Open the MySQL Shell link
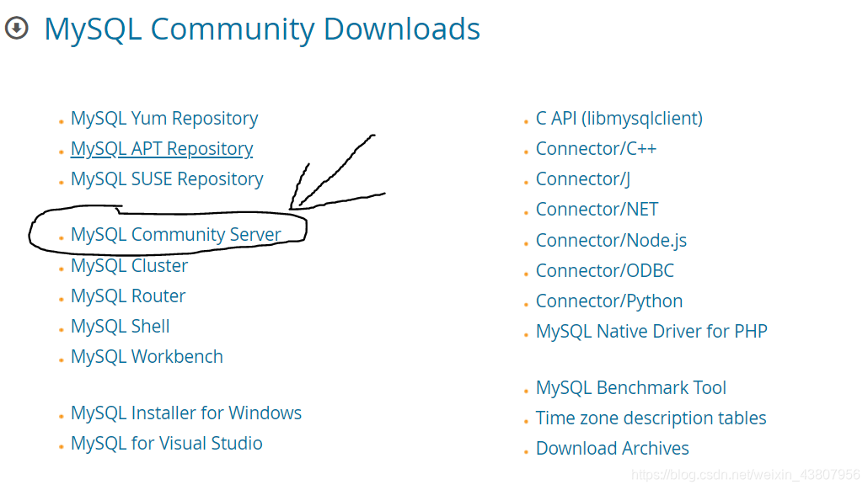The height and width of the screenshot is (490, 868). (x=121, y=327)
